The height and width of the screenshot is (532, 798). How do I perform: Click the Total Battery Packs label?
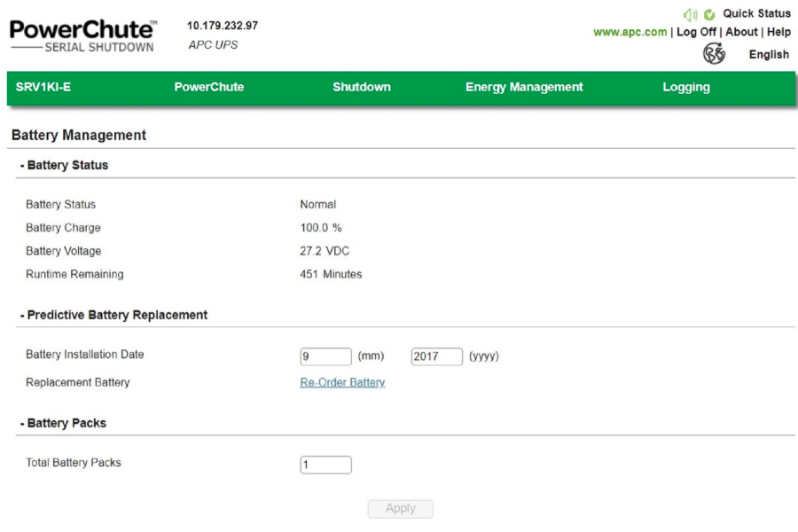[x=74, y=463]
